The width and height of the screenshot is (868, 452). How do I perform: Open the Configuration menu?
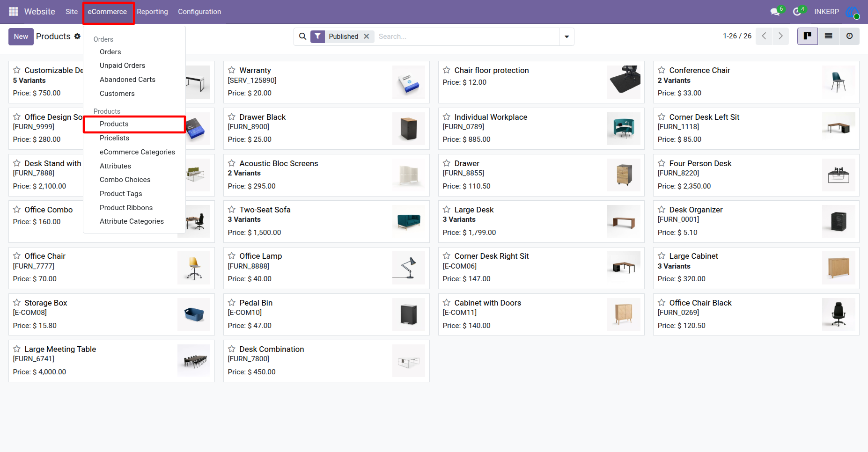[x=199, y=12]
